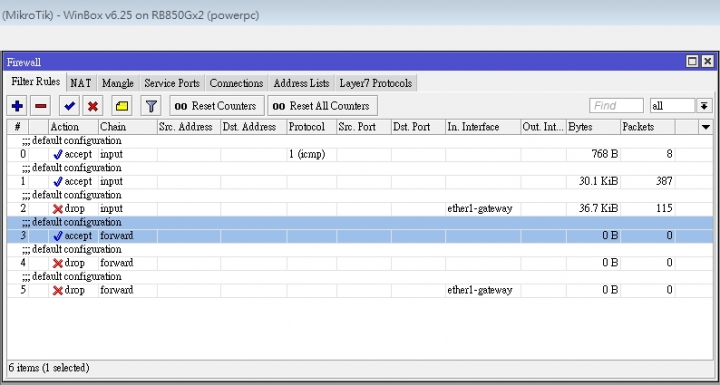Screen dimensions: 720x385
Task: Select Filter Rules tab
Action: pyautogui.click(x=36, y=82)
